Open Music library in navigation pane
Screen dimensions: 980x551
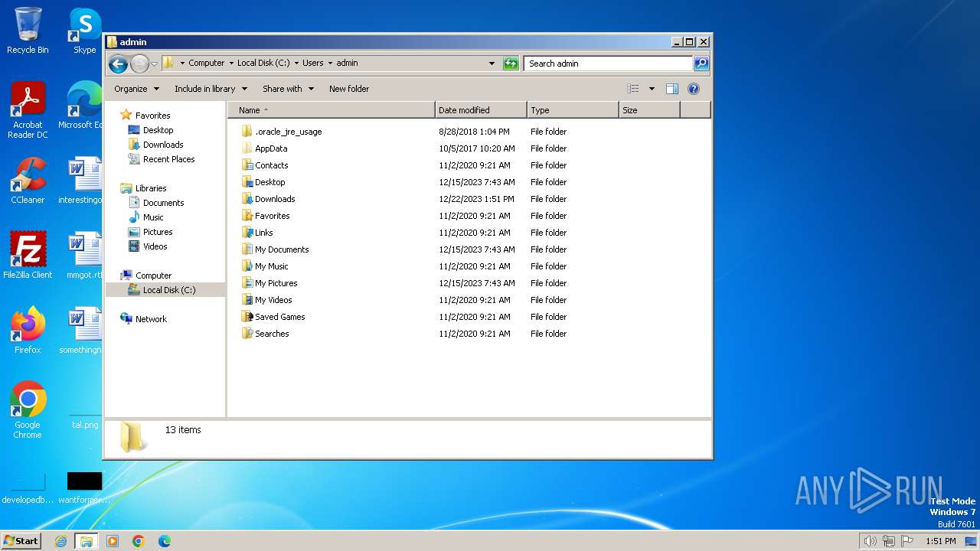[153, 217]
